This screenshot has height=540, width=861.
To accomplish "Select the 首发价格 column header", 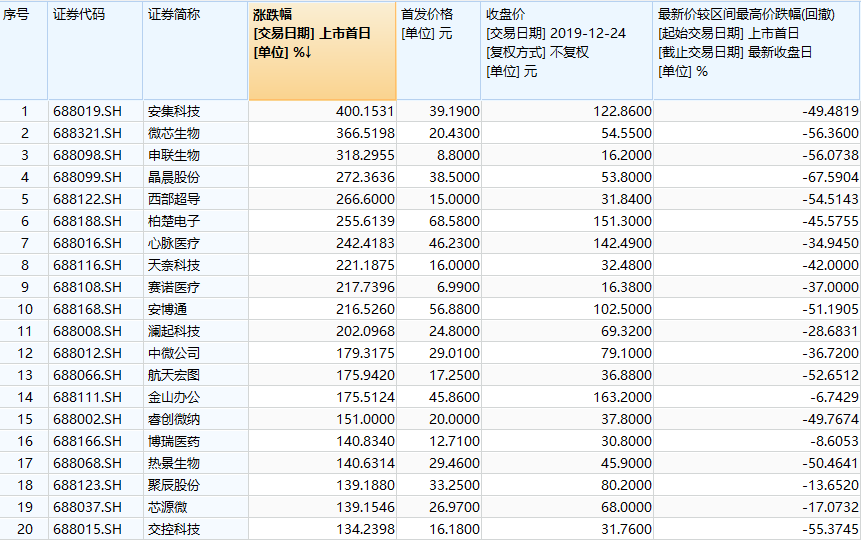I will coord(438,51).
